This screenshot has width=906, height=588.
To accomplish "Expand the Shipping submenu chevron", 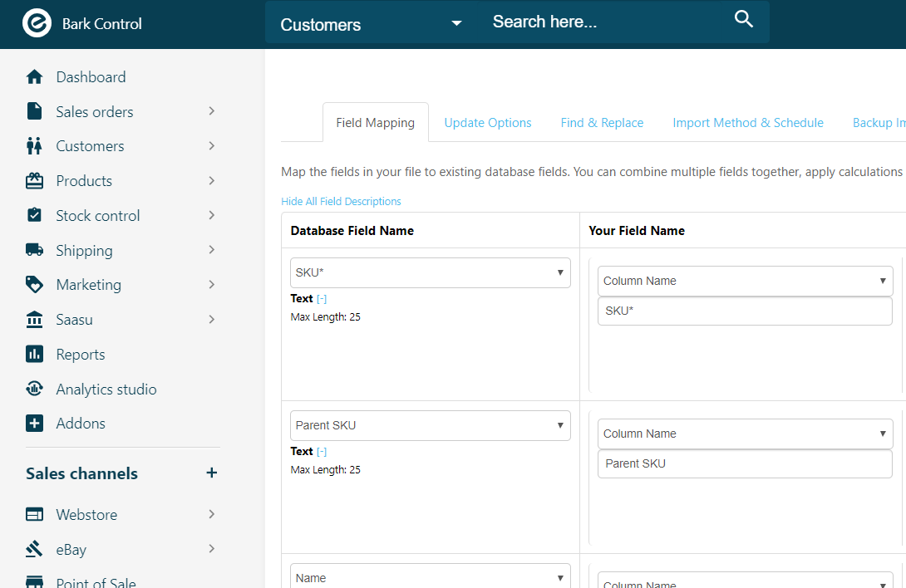I will pyautogui.click(x=211, y=249).
